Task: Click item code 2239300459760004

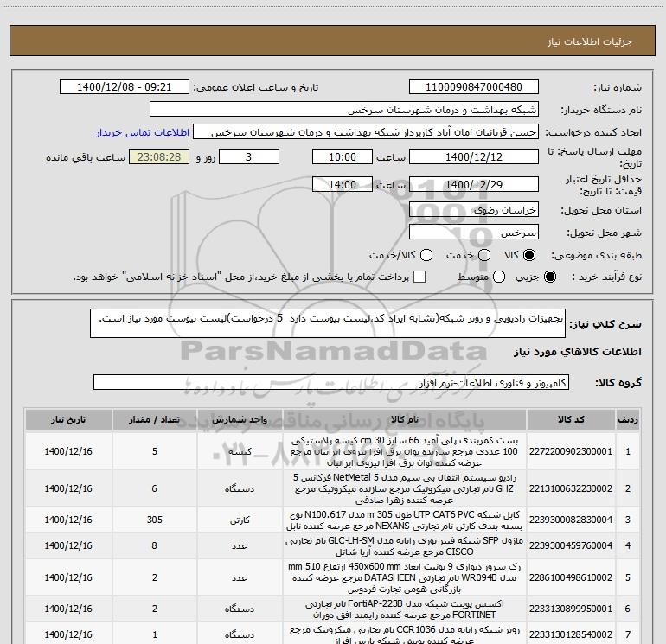Action: tap(571, 545)
